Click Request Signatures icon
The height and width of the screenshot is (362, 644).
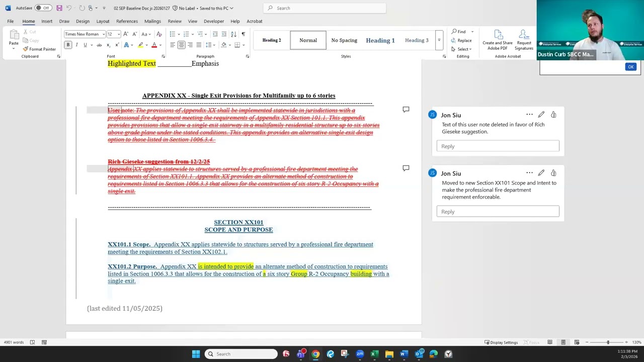coord(524,39)
